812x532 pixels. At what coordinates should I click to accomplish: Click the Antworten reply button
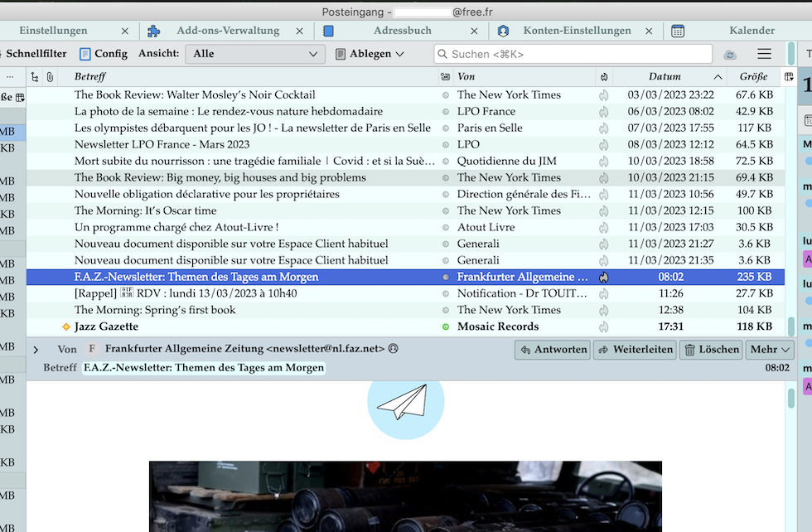tap(553, 350)
